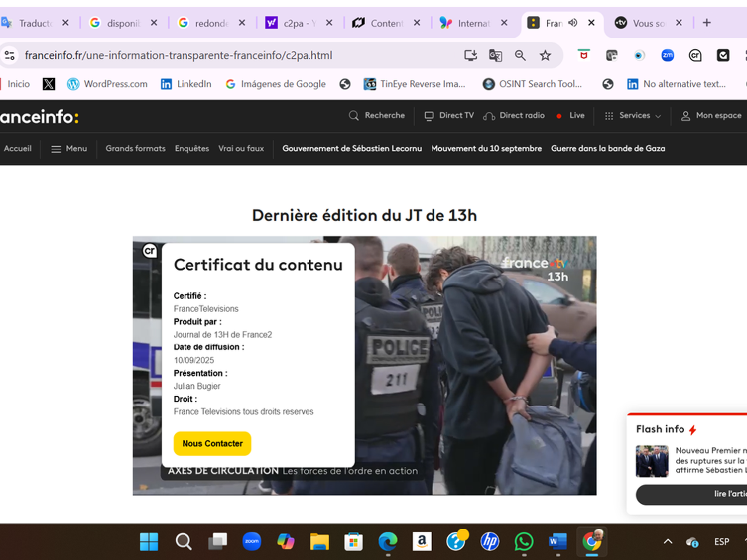Click the install app icon in address bar
The image size is (747, 560).
click(471, 55)
